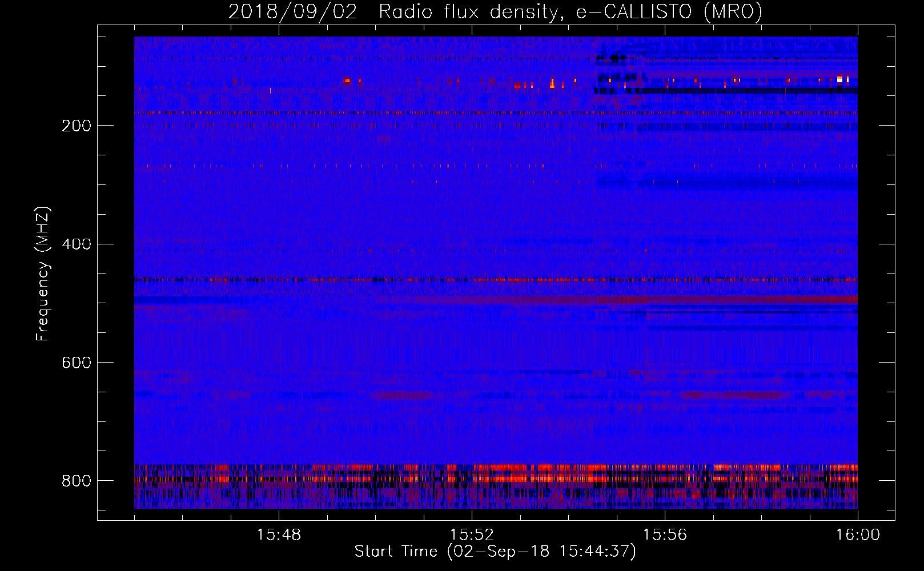Click the 15:56 time tick label
924x571 pixels.
click(665, 535)
